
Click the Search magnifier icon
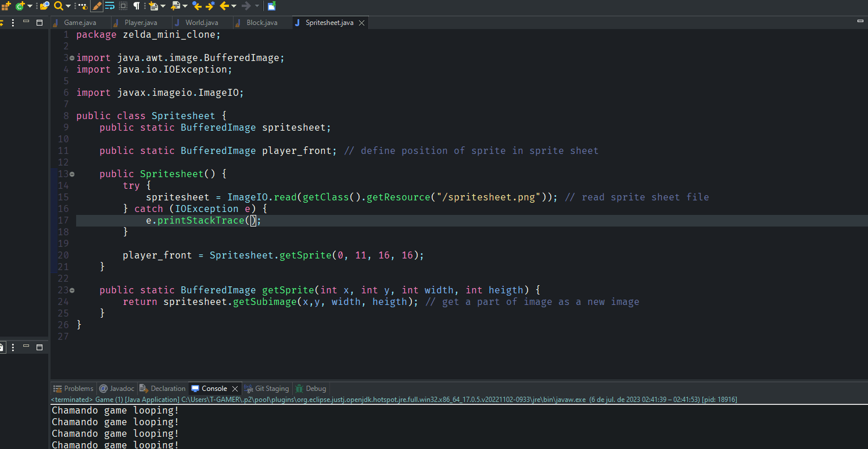click(x=58, y=6)
